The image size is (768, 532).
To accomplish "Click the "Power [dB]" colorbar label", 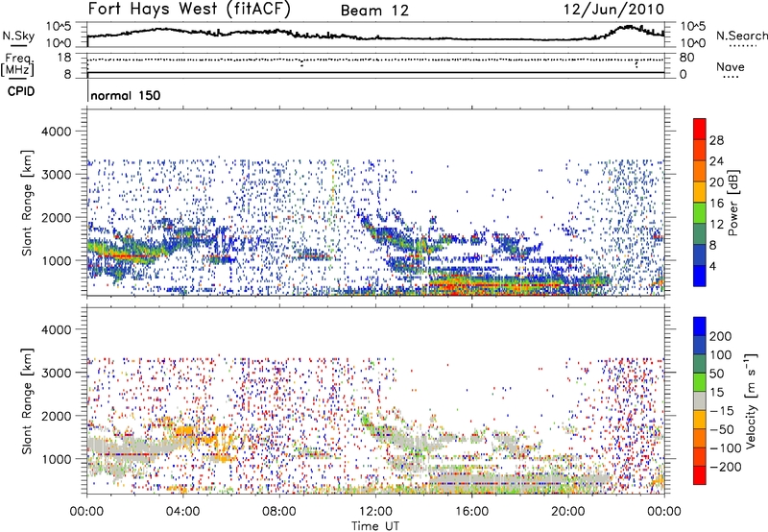I will pyautogui.click(x=732, y=203).
